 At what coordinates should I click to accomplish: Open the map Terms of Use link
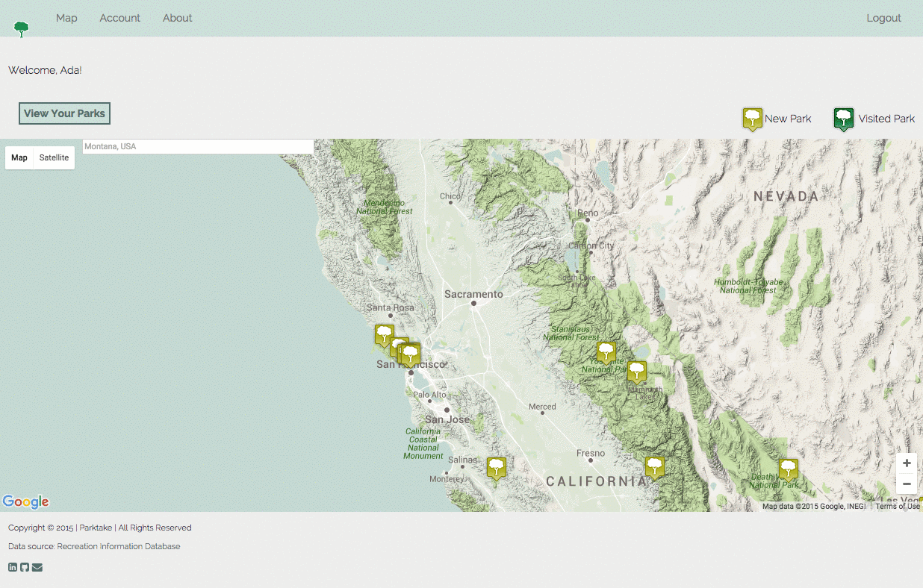[x=898, y=507]
